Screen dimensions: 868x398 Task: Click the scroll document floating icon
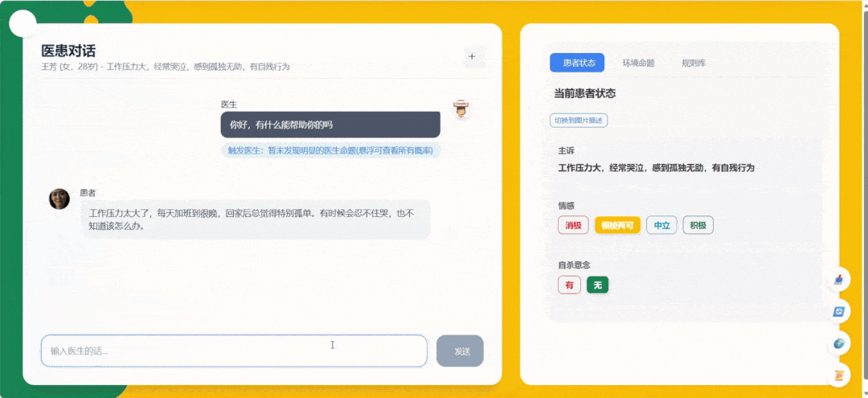click(x=839, y=376)
